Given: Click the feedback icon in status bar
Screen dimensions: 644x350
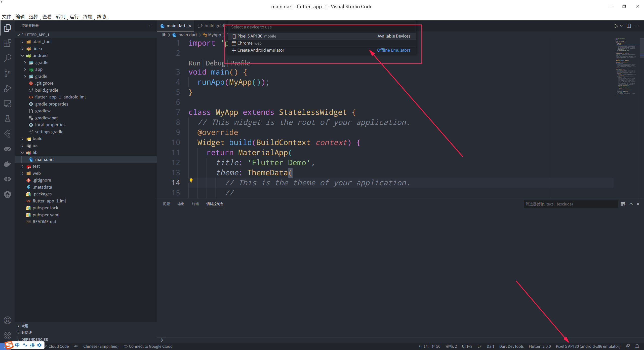Looking at the screenshot, I should pyautogui.click(x=628, y=346).
